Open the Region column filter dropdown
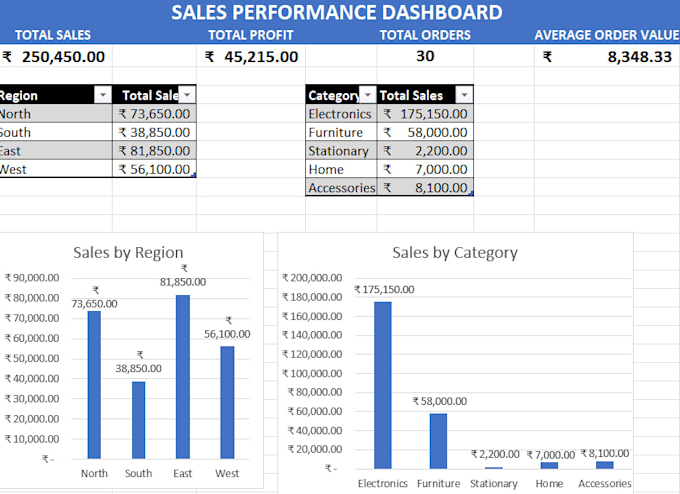The image size is (680, 494). pyautogui.click(x=103, y=95)
